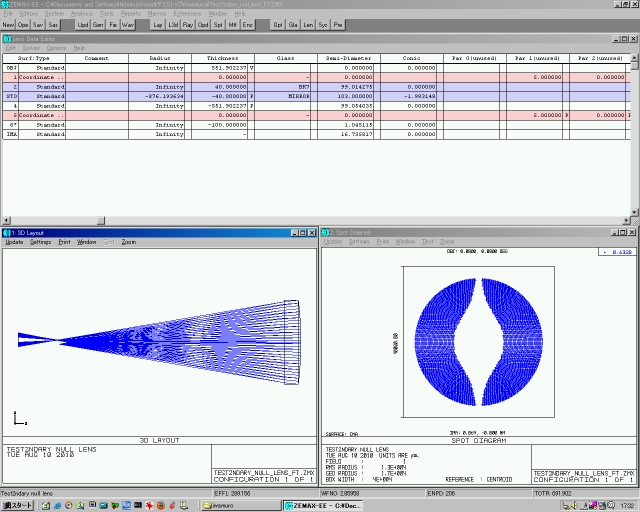This screenshot has height=512, width=640.
Task: Open ray fan with Ray button
Action: (x=188, y=25)
